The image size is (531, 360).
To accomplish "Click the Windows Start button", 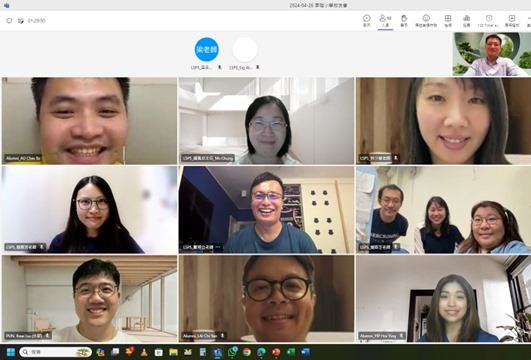I will 10,352.
